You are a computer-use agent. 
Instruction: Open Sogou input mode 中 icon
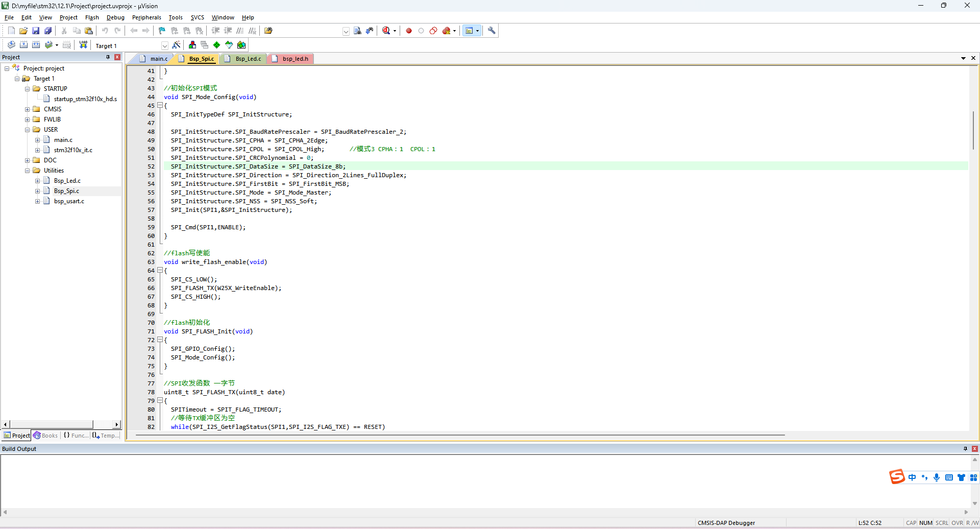pyautogui.click(x=912, y=477)
